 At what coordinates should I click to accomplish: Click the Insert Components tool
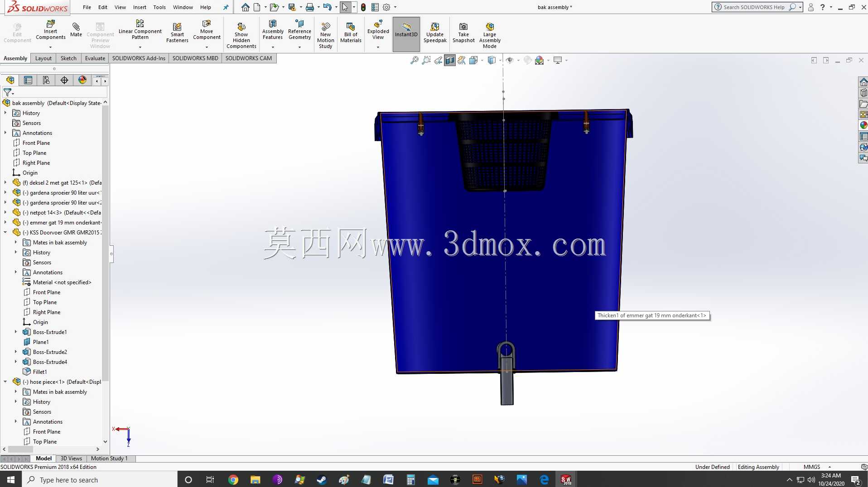(x=50, y=29)
